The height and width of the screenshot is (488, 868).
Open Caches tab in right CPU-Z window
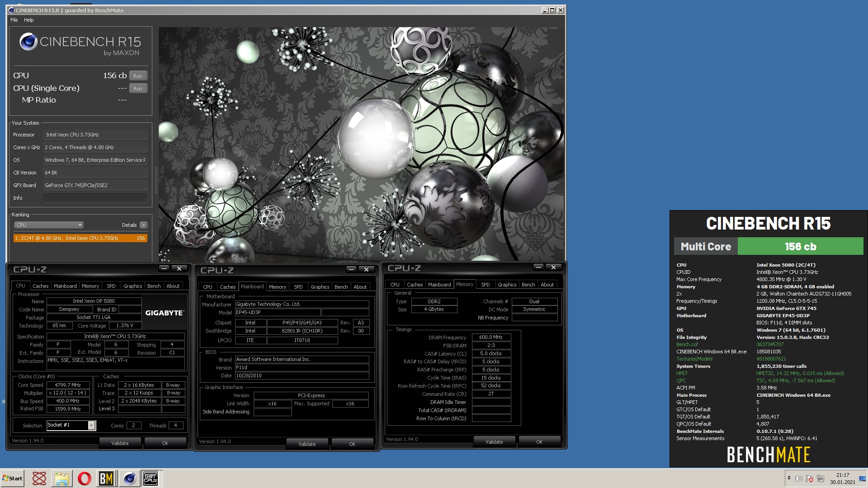click(x=415, y=285)
